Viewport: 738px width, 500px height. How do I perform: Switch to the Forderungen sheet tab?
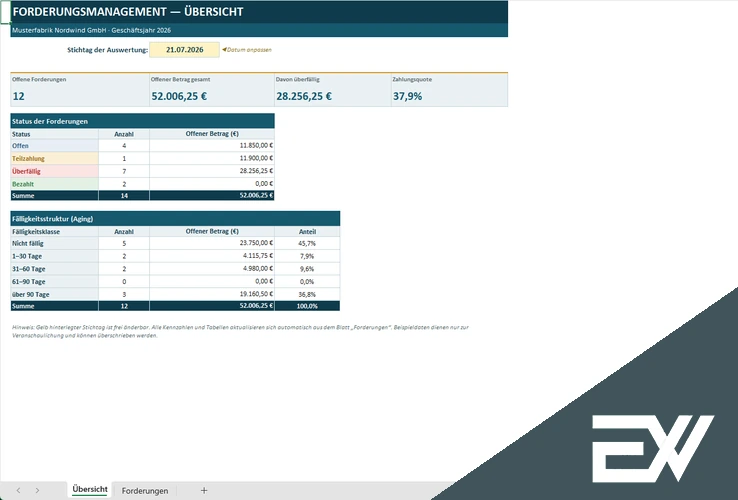coord(144,491)
